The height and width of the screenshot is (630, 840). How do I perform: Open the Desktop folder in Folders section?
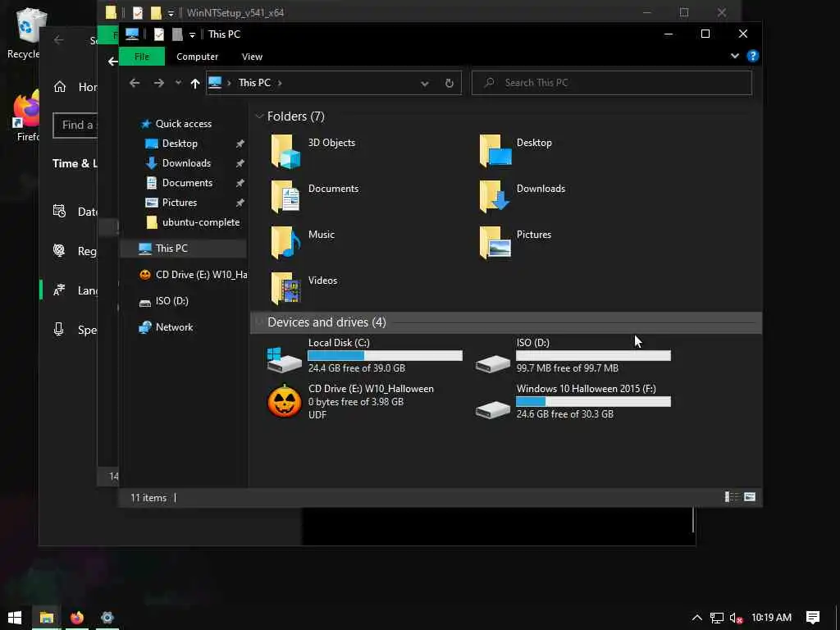click(x=495, y=152)
